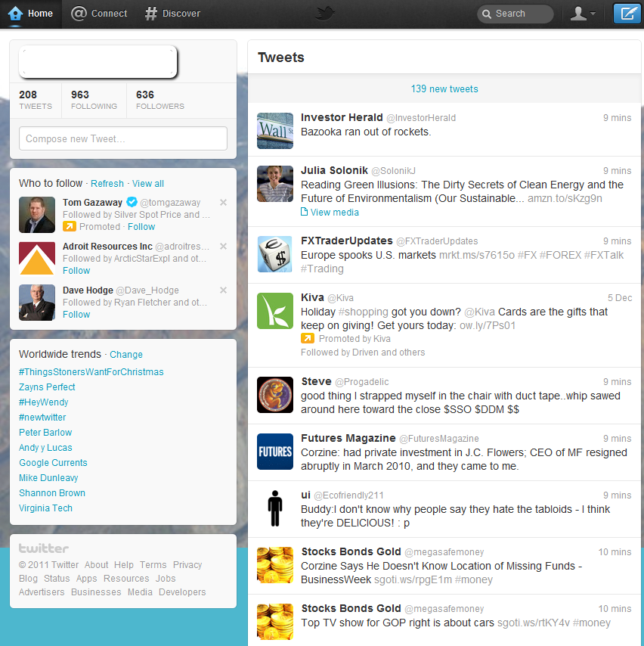Open amzn.to/sKzg9n link
This screenshot has height=646, width=644.
[565, 198]
